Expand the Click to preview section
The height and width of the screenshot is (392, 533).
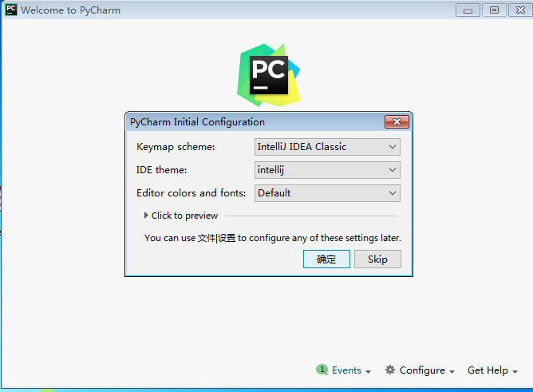coord(180,216)
